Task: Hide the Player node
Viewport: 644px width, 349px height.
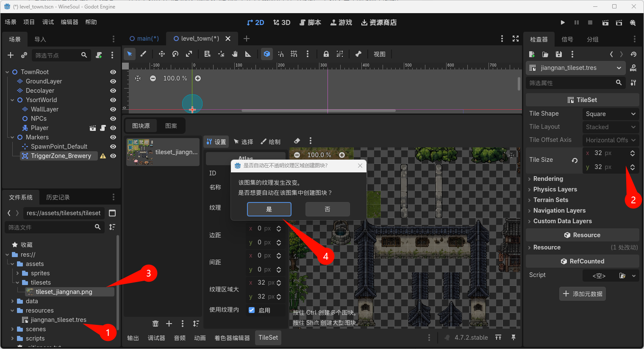Action: coord(113,128)
